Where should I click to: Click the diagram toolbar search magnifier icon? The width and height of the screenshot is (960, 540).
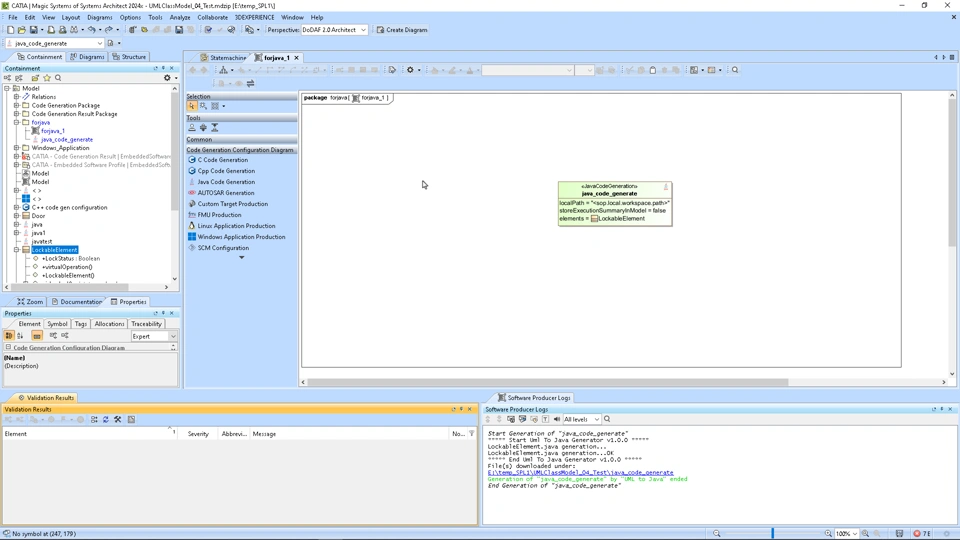pyautogui.click(x=735, y=70)
